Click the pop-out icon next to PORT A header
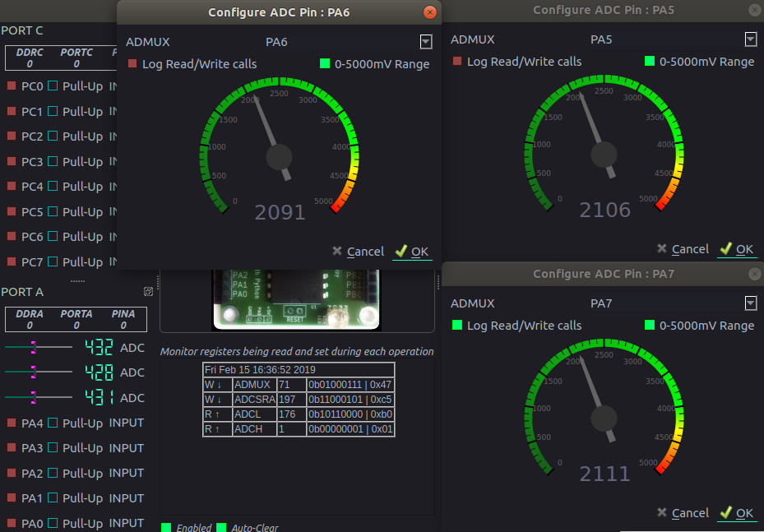 coord(148,290)
